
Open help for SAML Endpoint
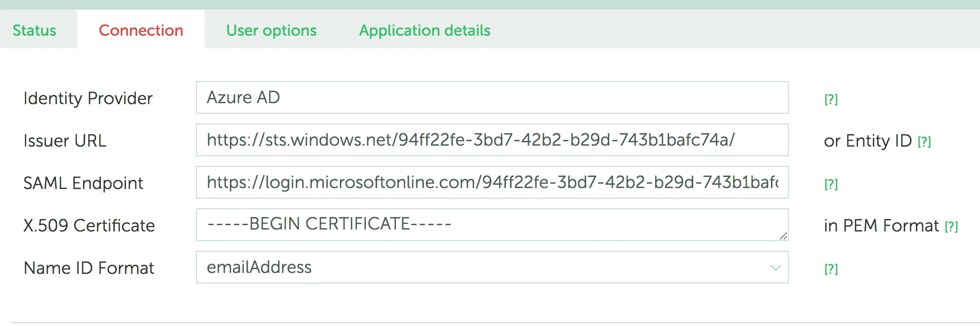tap(830, 183)
